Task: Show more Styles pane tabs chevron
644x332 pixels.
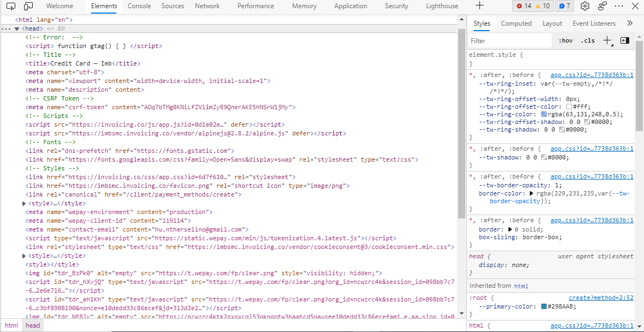Action: (630, 23)
